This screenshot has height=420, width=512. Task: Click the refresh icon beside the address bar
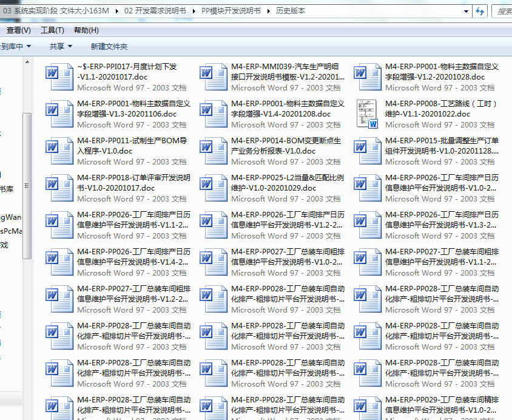(x=480, y=11)
